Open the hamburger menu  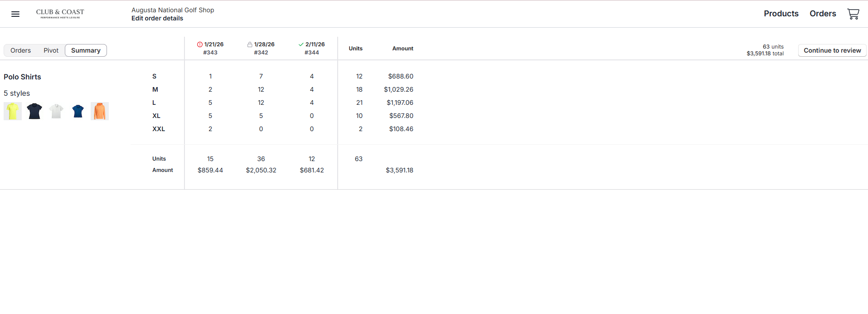[15, 14]
